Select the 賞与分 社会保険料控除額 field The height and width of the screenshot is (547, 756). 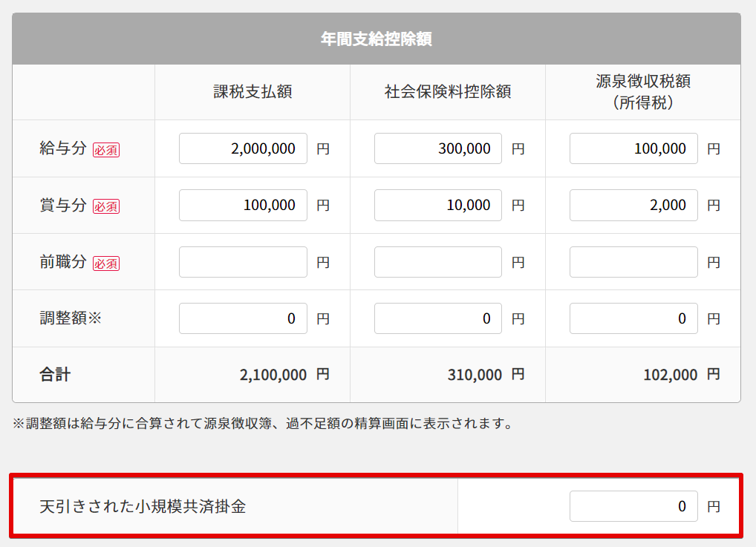point(438,205)
